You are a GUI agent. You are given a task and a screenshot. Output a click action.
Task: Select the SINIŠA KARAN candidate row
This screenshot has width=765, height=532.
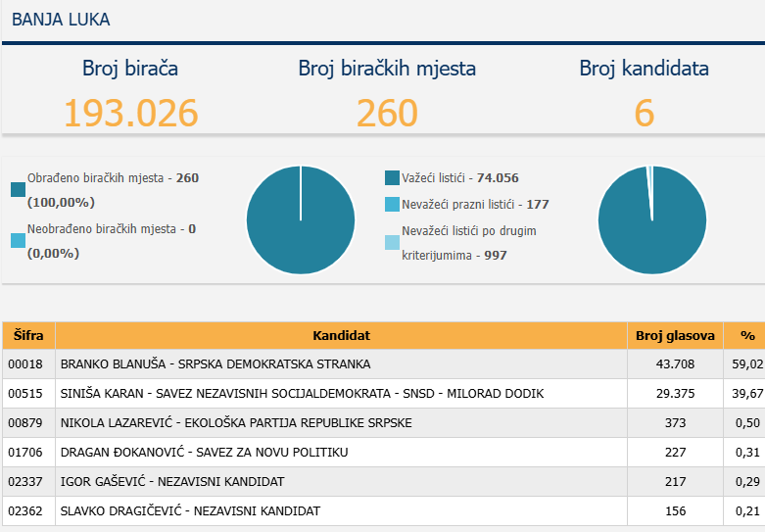[x=384, y=394]
